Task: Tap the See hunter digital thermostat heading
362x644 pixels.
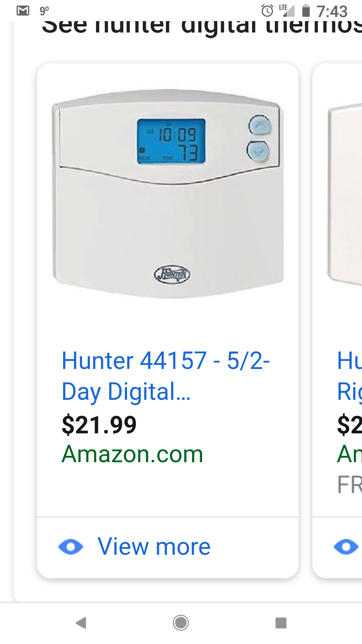Action: coord(202,26)
